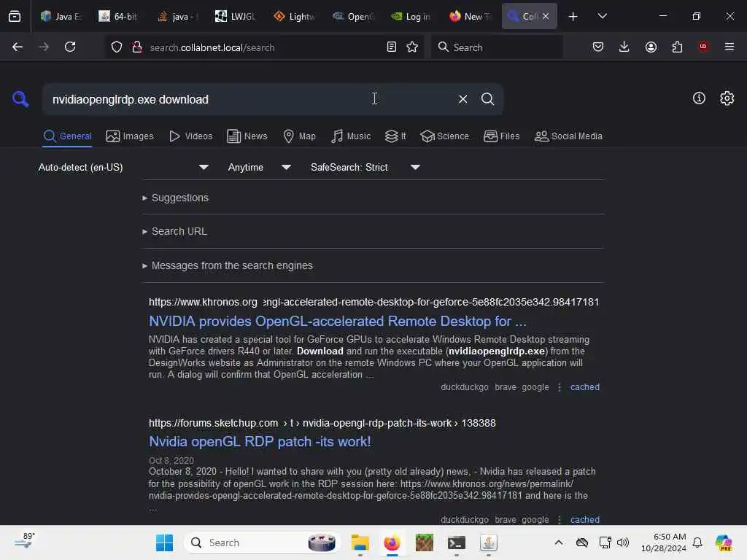Click the Firefox toolbar Search box
Viewport: 747px width, 560px height.
496,47
